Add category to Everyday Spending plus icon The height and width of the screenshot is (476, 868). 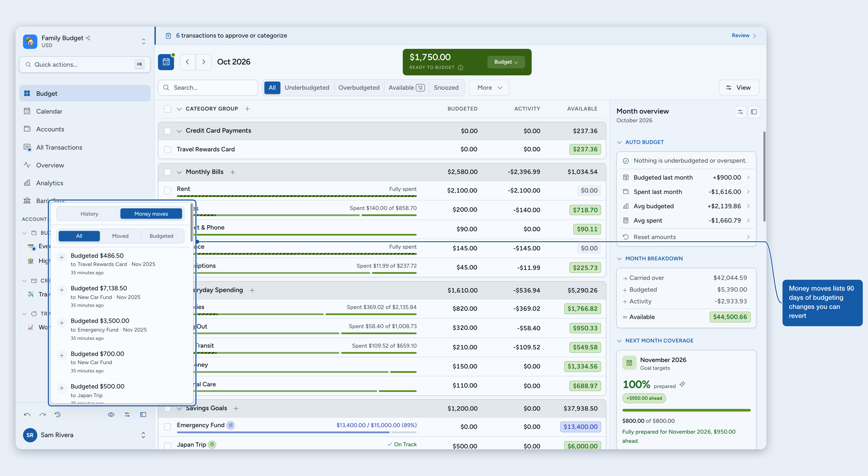pos(252,290)
